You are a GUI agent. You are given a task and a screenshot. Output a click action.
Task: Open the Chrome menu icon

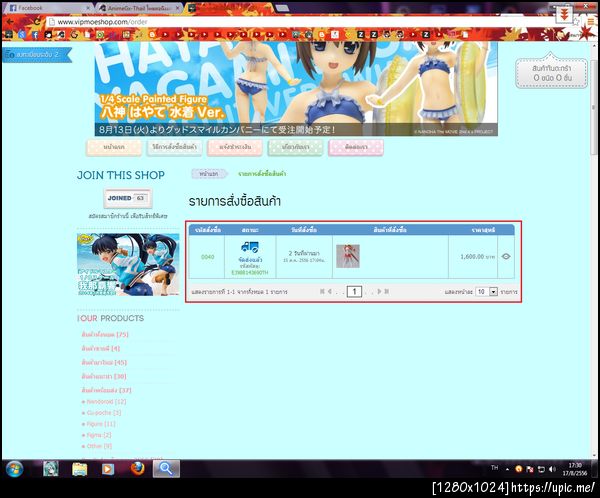(x=592, y=22)
